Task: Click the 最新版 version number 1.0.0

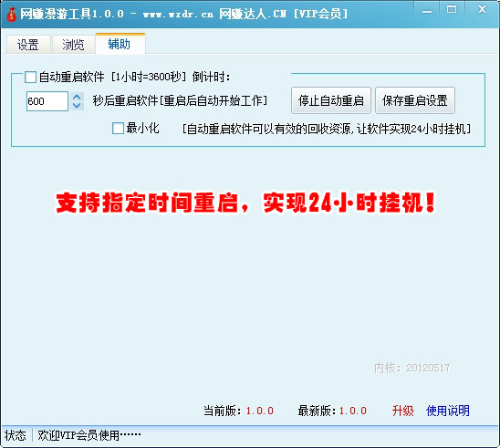Action: click(x=353, y=411)
